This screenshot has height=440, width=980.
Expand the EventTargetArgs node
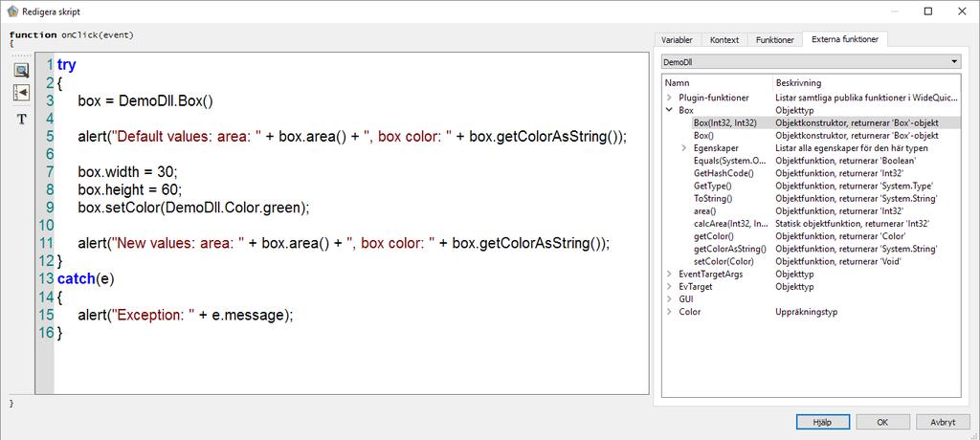669,274
